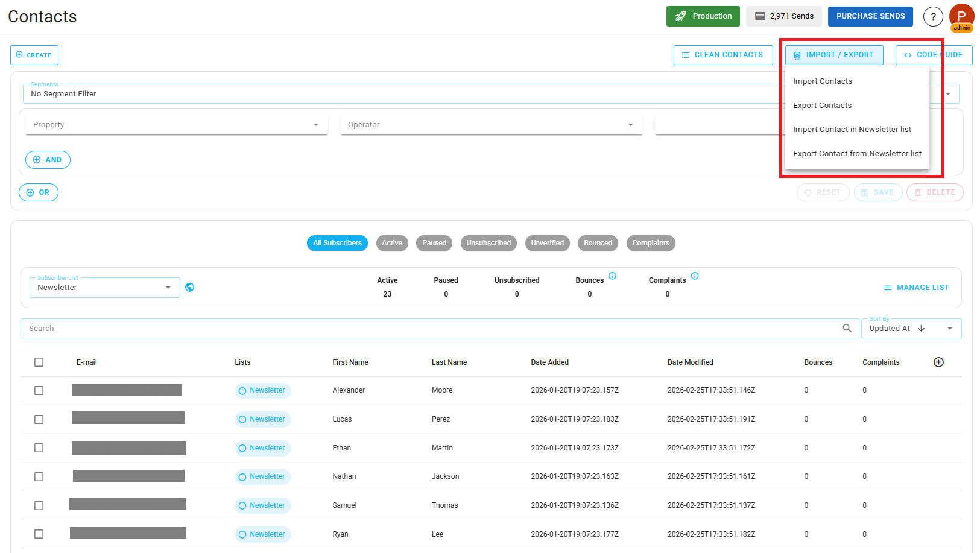
Task: Click into the Search field
Action: coord(241,328)
